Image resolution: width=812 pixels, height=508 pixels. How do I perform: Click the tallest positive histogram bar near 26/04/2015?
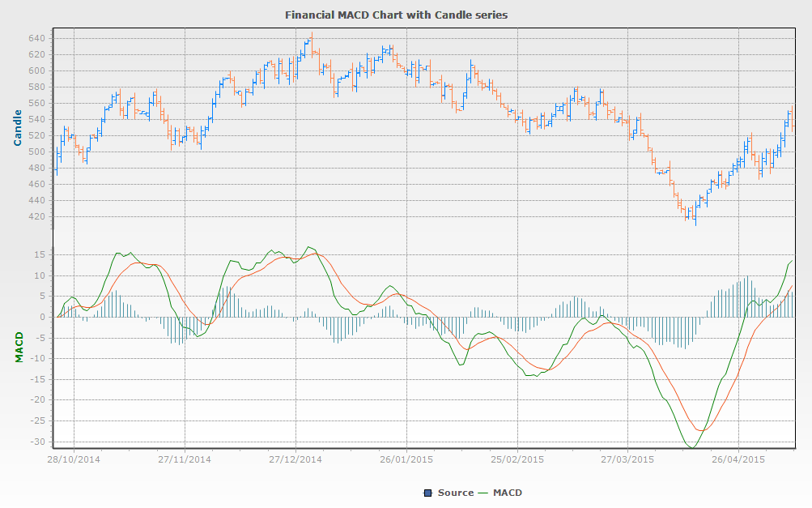coord(746,297)
